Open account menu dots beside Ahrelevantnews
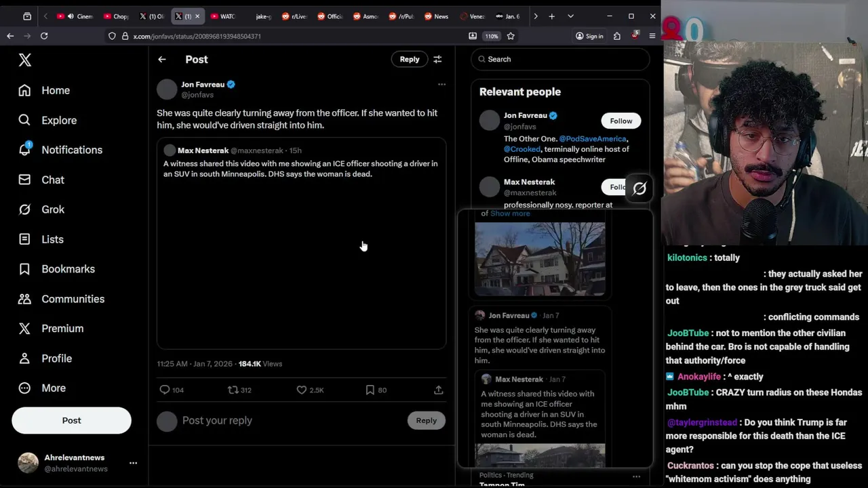 [x=133, y=463]
